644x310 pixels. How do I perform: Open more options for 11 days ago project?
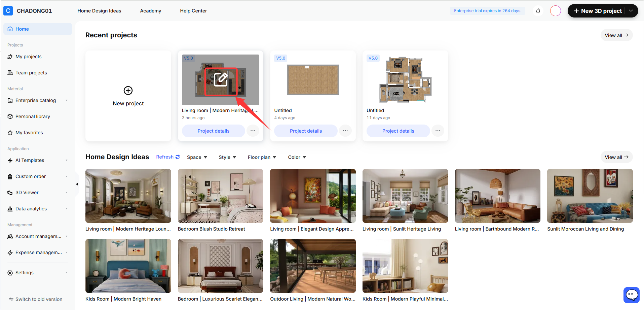coord(438,131)
